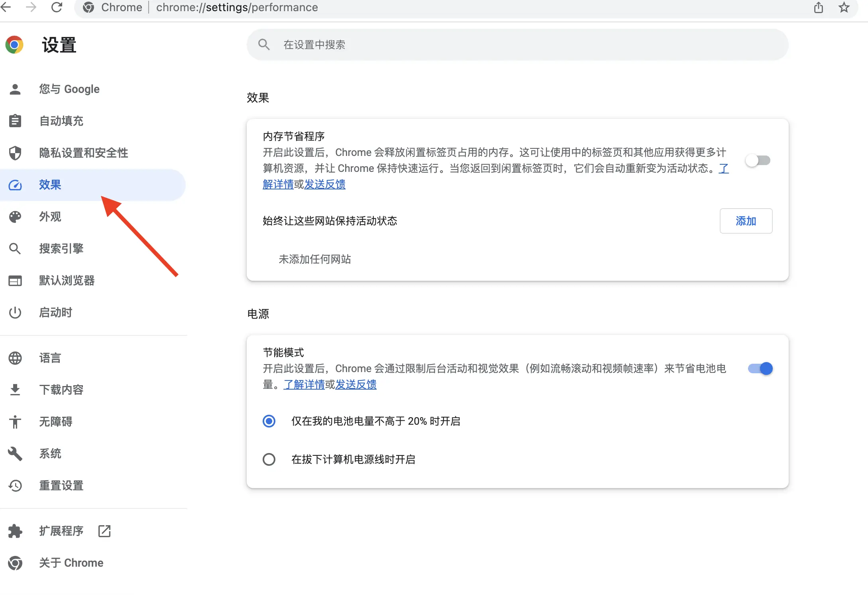Image resolution: width=868 pixels, height=595 pixels.
Task: Click the 未添加任何网站 text
Action: [x=315, y=259]
